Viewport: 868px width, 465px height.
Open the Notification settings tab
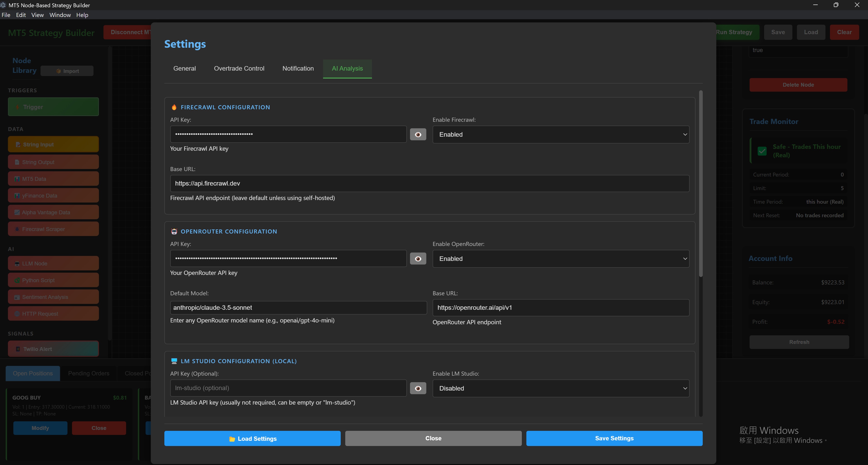(298, 68)
